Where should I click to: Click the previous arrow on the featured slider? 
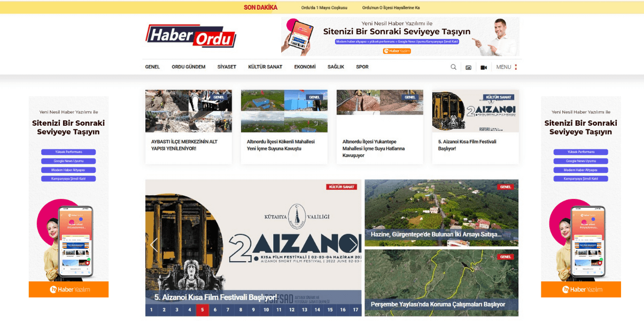coord(154,244)
